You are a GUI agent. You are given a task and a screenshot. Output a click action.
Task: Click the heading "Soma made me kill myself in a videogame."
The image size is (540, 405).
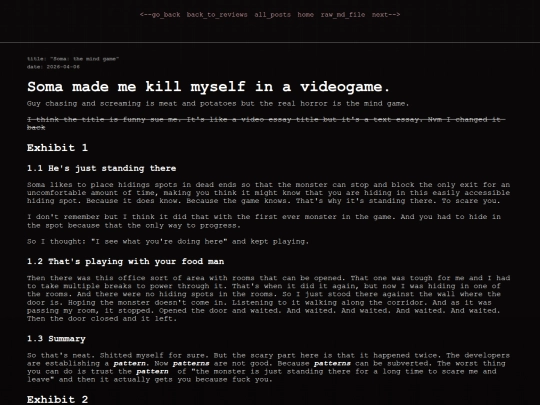click(208, 86)
